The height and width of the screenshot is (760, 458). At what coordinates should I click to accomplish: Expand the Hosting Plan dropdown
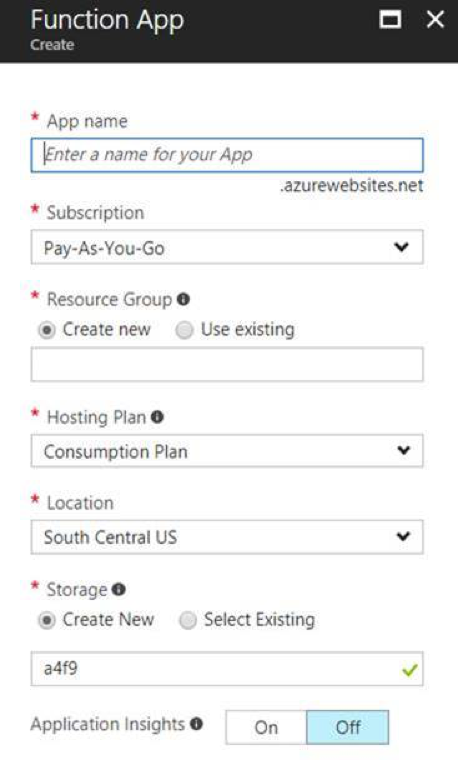pyautogui.click(x=227, y=451)
